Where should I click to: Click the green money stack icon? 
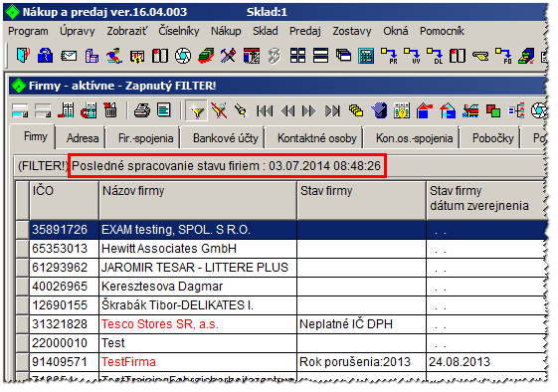tap(206, 56)
